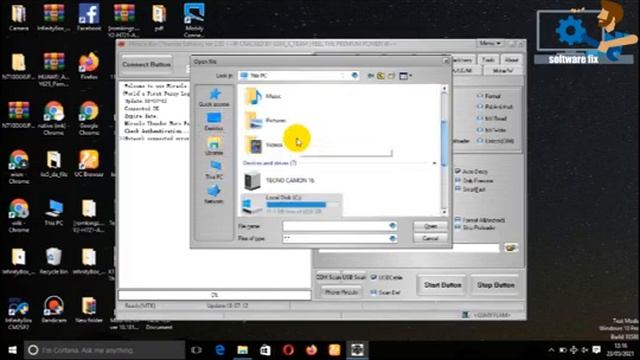The height and width of the screenshot is (360, 640).
Task: Select the TECNO CAMON 16 device
Action: click(279, 180)
